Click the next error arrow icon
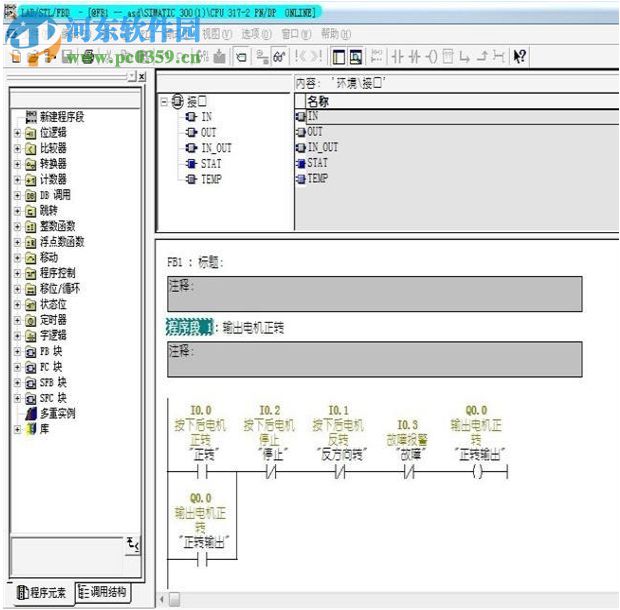Viewport: 620px width, 610px height. [317, 57]
